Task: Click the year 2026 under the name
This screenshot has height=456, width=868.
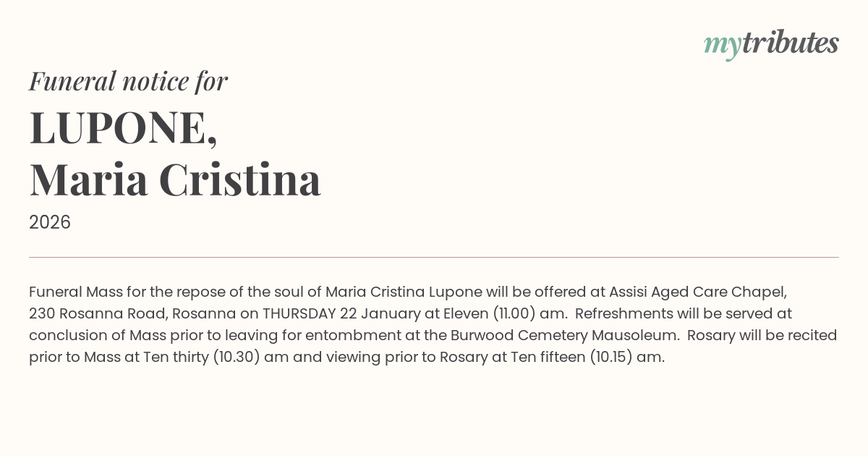Action: tap(50, 222)
